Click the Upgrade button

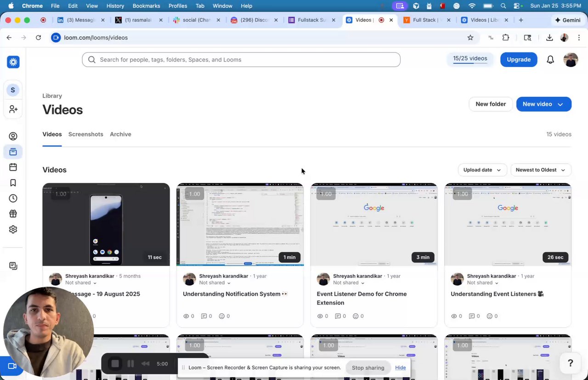pyautogui.click(x=519, y=60)
